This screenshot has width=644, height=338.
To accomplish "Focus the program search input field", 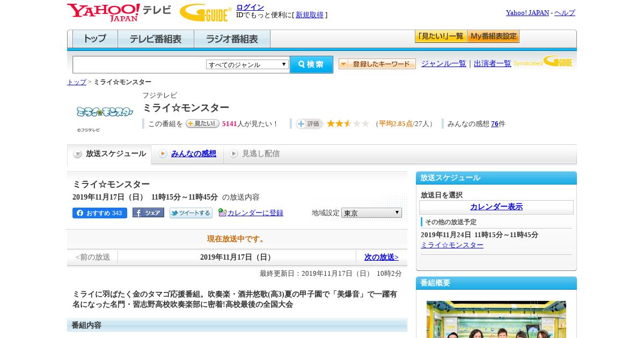I will click(139, 65).
